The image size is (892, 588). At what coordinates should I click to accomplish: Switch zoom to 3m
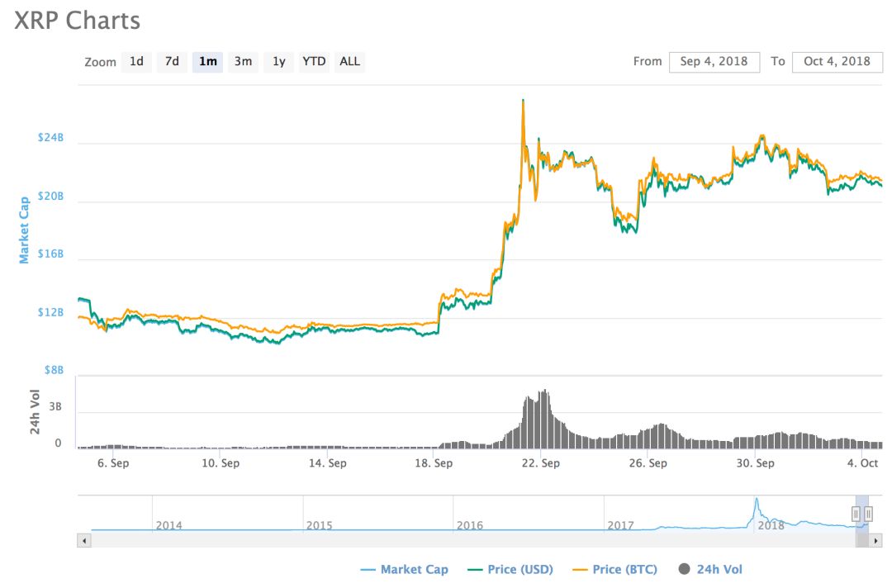click(x=243, y=61)
